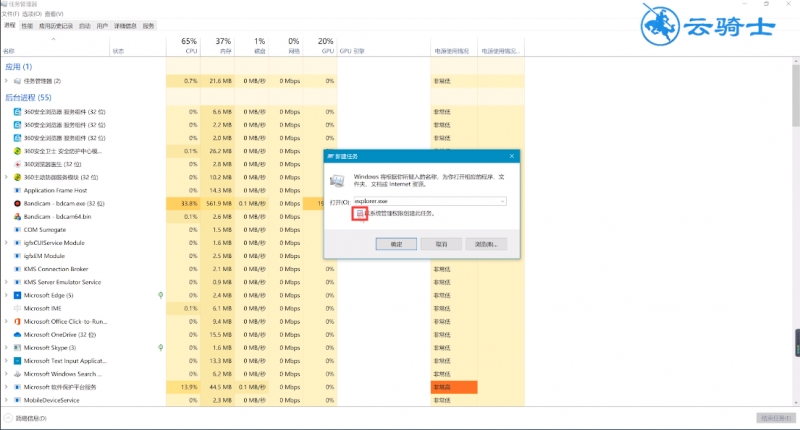Viewport: 800px width, 430px height.
Task: Click the 取消 button in the dialog
Action: [x=441, y=244]
